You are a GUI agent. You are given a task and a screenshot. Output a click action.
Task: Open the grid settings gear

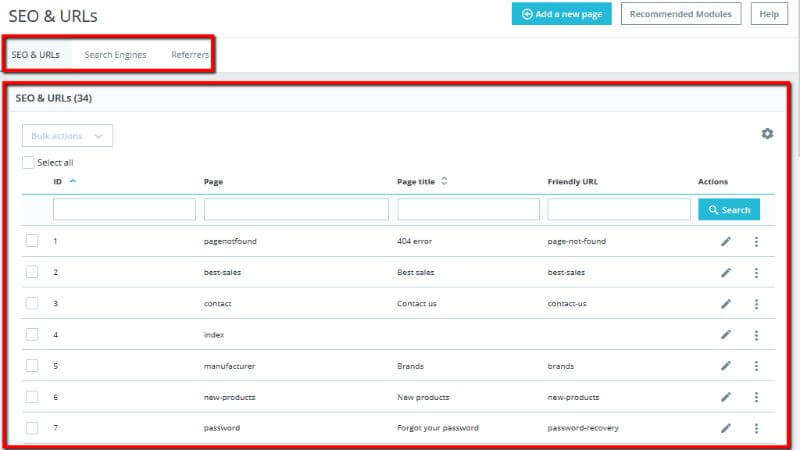(767, 134)
